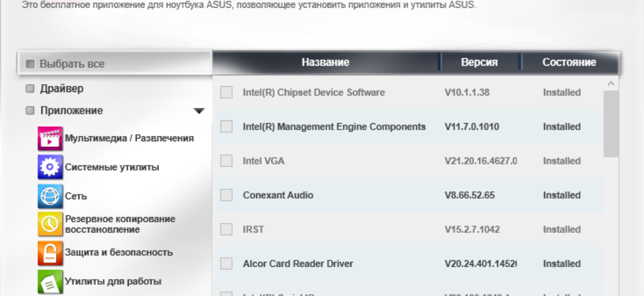The image size is (644, 296).
Task: Click the Conexant Audio row name
Action: pos(278,195)
